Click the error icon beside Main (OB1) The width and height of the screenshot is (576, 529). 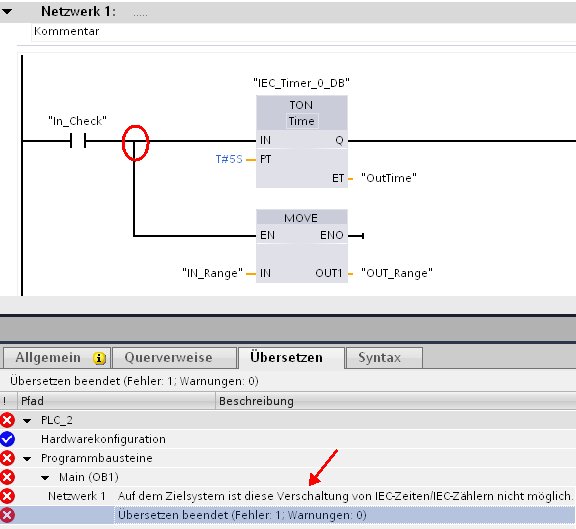tap(7, 477)
